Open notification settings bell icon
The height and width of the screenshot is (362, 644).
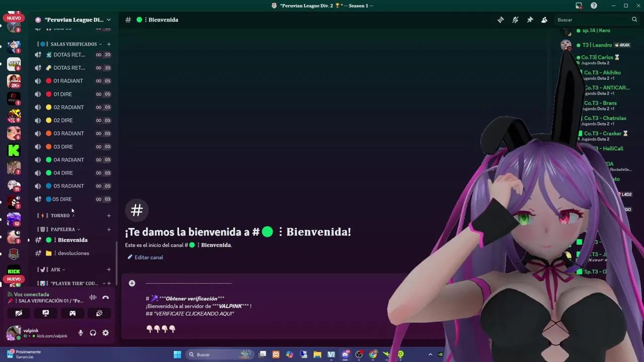[x=515, y=20]
